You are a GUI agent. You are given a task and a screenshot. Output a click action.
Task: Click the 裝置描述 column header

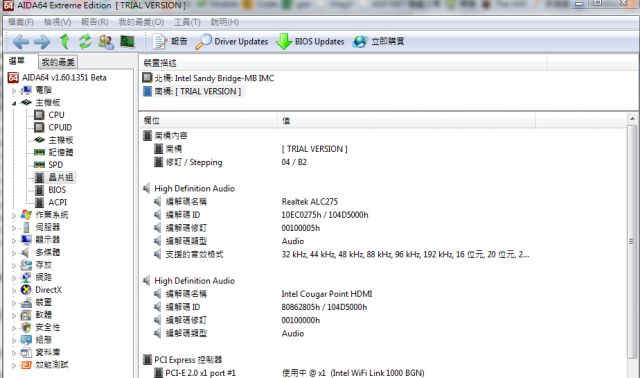pyautogui.click(x=344, y=63)
